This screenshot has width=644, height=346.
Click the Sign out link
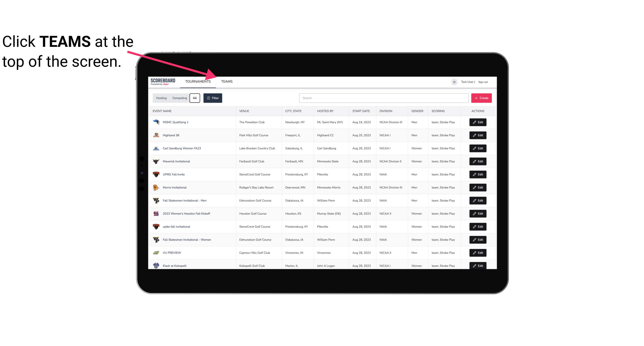coord(483,81)
